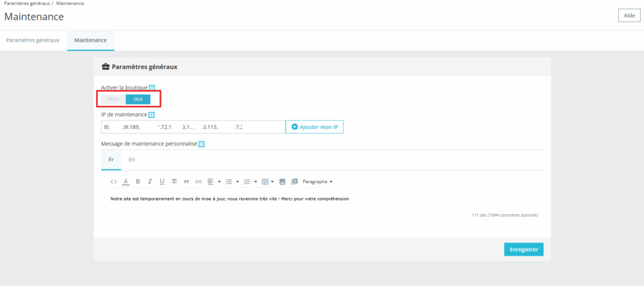Click the Paramètres généraux panel heading

point(145,67)
